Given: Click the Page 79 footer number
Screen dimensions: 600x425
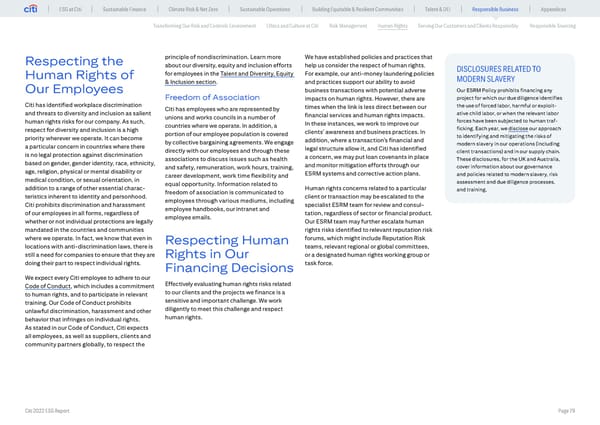Looking at the screenshot, I should click(x=568, y=411).
